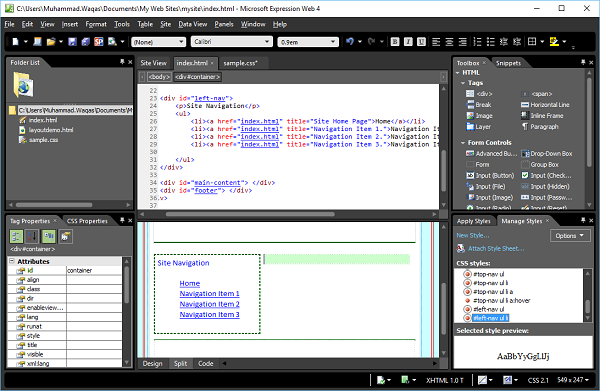The image size is (600, 391).
Task: Open layoutdemo.html in Folder List
Action: 51,130
